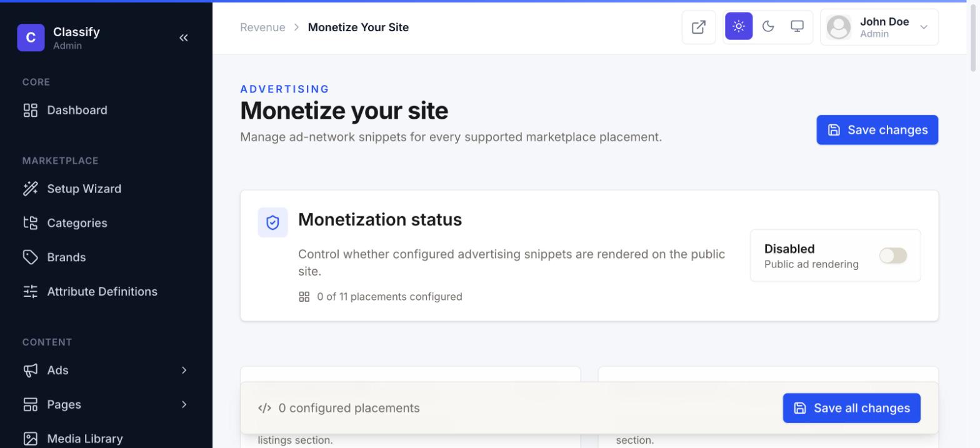Click the Save changes button

pos(877,130)
